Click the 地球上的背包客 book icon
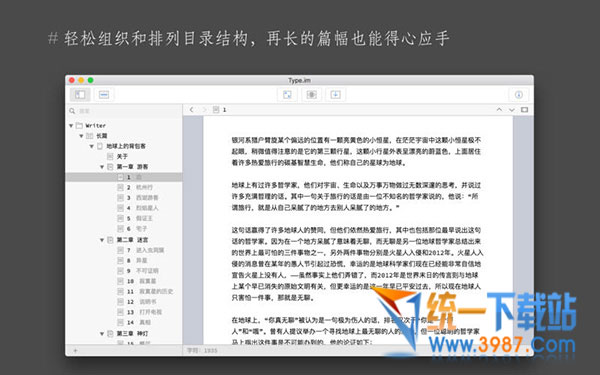The width and height of the screenshot is (600, 375). (x=100, y=146)
